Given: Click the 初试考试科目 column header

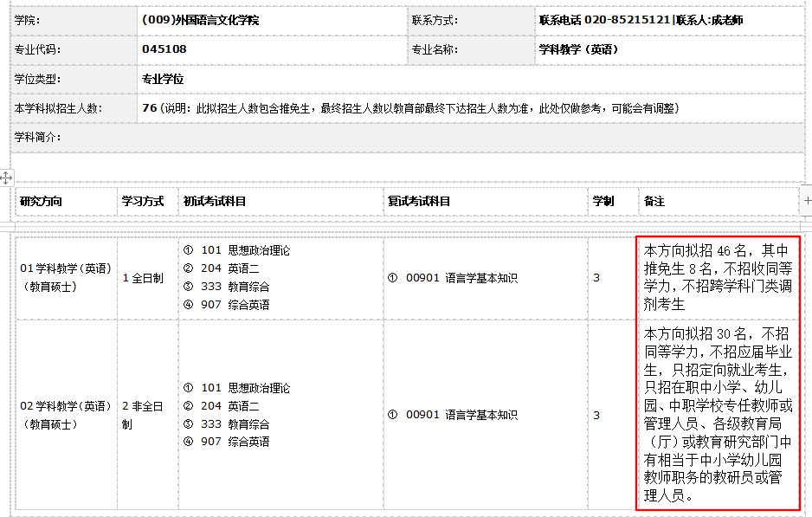Looking at the screenshot, I should (x=215, y=201).
